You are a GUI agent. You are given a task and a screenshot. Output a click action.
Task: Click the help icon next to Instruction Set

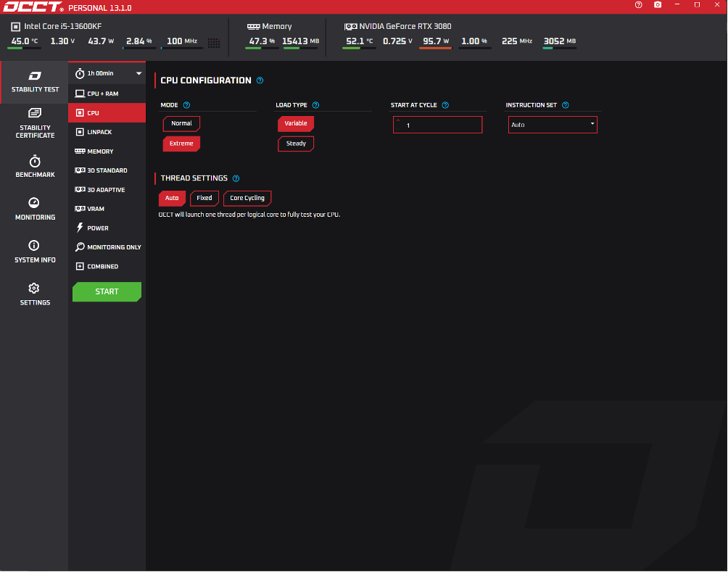pyautogui.click(x=565, y=105)
